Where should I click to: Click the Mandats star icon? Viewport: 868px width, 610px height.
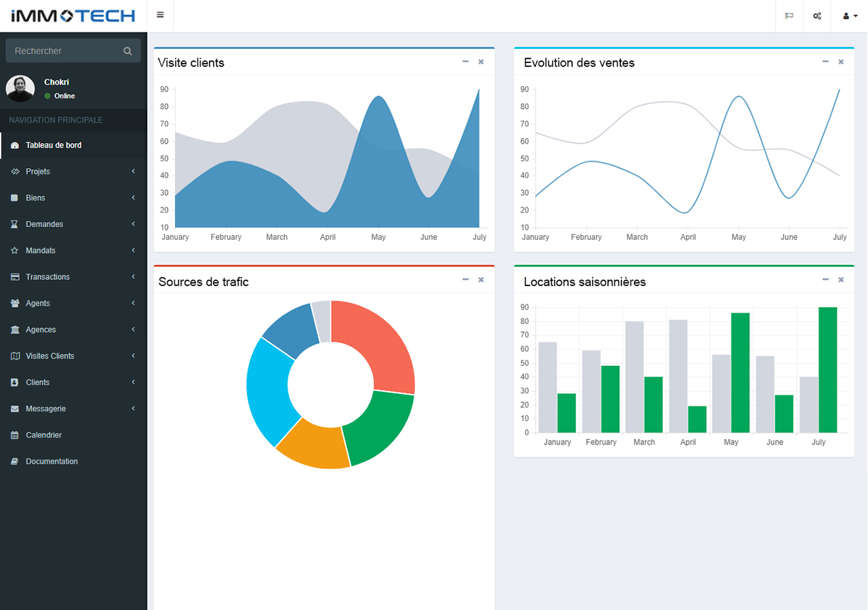click(15, 251)
